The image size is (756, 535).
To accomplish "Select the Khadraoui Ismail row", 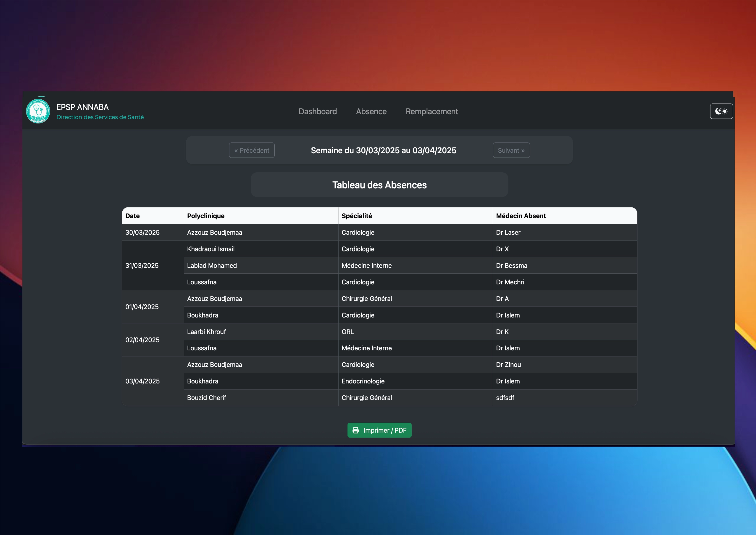I will tap(211, 249).
